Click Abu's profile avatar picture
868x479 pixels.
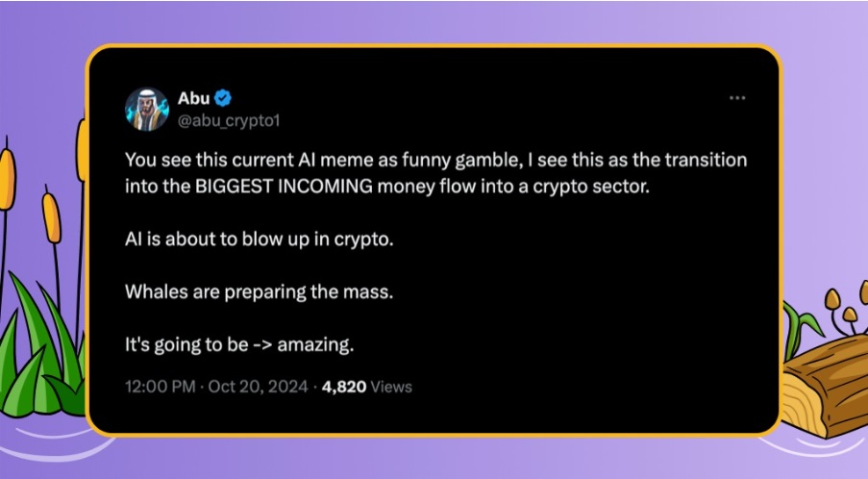tap(147, 109)
